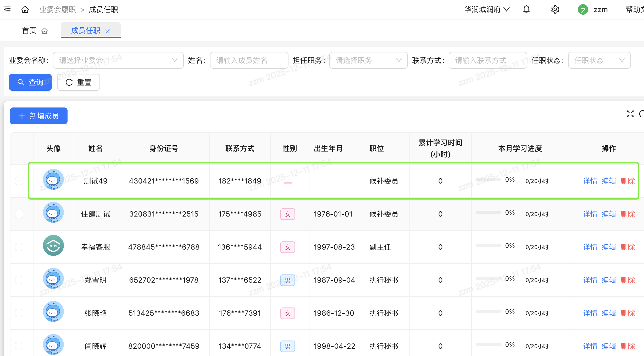Open 任职状态 dropdown
644x356 pixels.
tap(599, 61)
